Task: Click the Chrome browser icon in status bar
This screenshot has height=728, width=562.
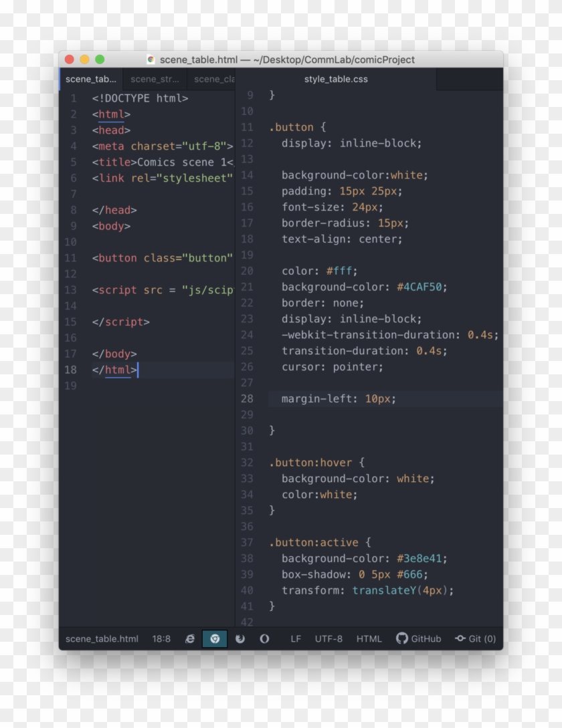Action: coord(215,638)
